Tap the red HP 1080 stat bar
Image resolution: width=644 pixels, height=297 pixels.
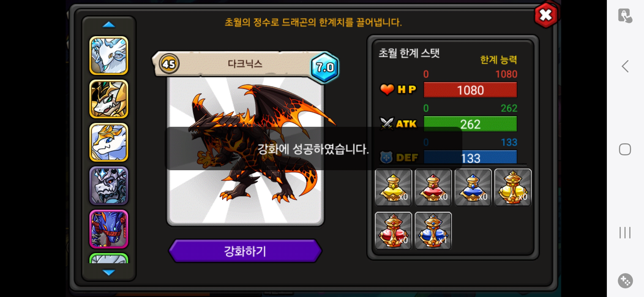coord(470,90)
